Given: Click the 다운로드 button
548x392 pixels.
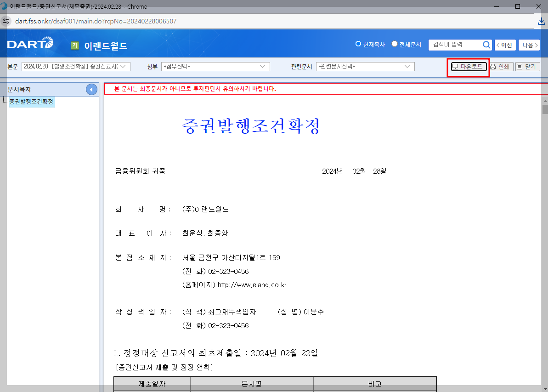Looking at the screenshot, I should pos(469,67).
